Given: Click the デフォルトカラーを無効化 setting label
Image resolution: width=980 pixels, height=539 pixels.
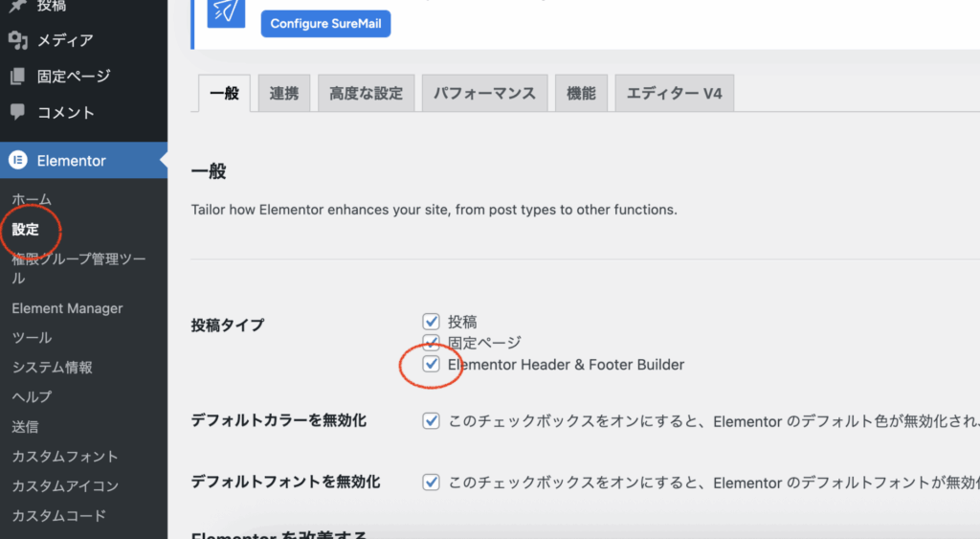Looking at the screenshot, I should pos(278,421).
